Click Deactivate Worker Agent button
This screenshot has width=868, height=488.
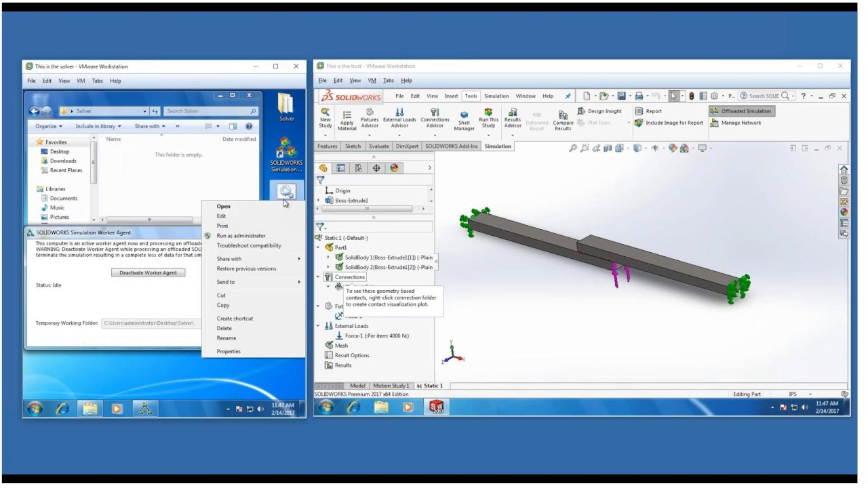pyautogui.click(x=148, y=272)
